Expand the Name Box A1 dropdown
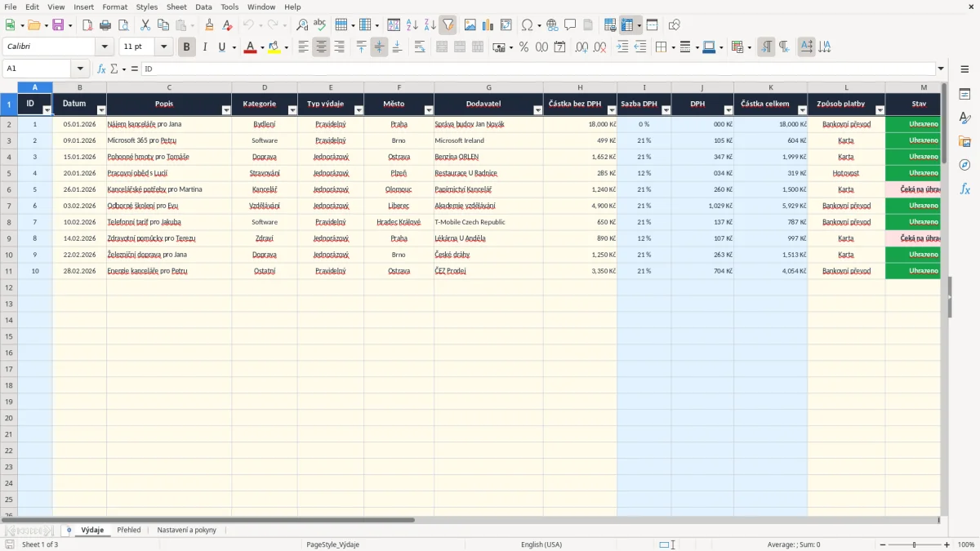The height and width of the screenshot is (551, 980). [80, 69]
